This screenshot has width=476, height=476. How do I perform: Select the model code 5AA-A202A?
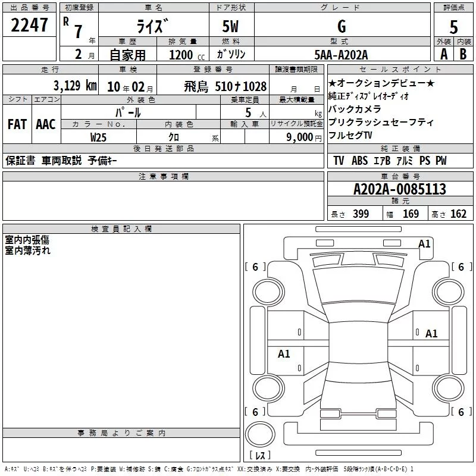pos(341,55)
